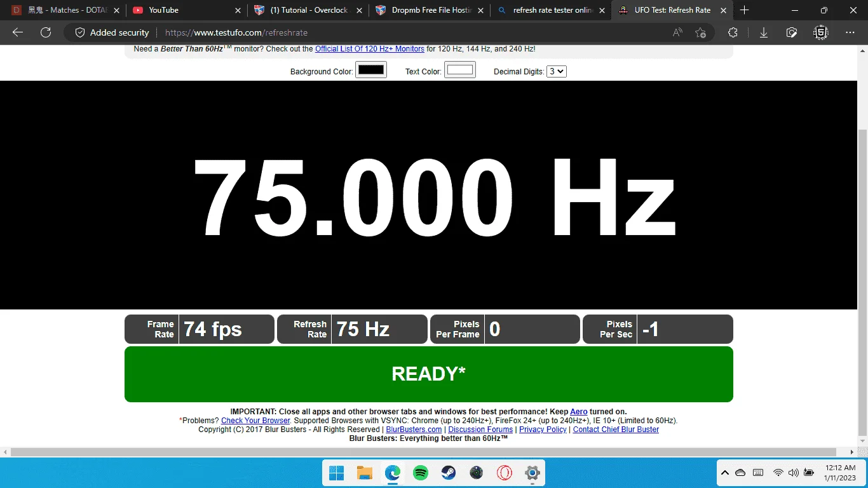This screenshot has height=488, width=868.
Task: Open Official List Of 120 Hz+ Monitors link
Action: click(x=370, y=49)
